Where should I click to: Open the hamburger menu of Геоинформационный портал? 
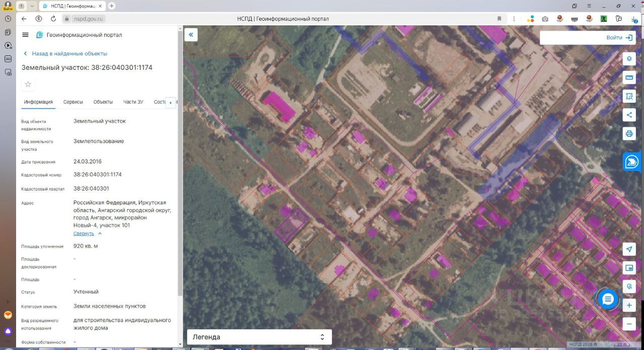click(25, 35)
